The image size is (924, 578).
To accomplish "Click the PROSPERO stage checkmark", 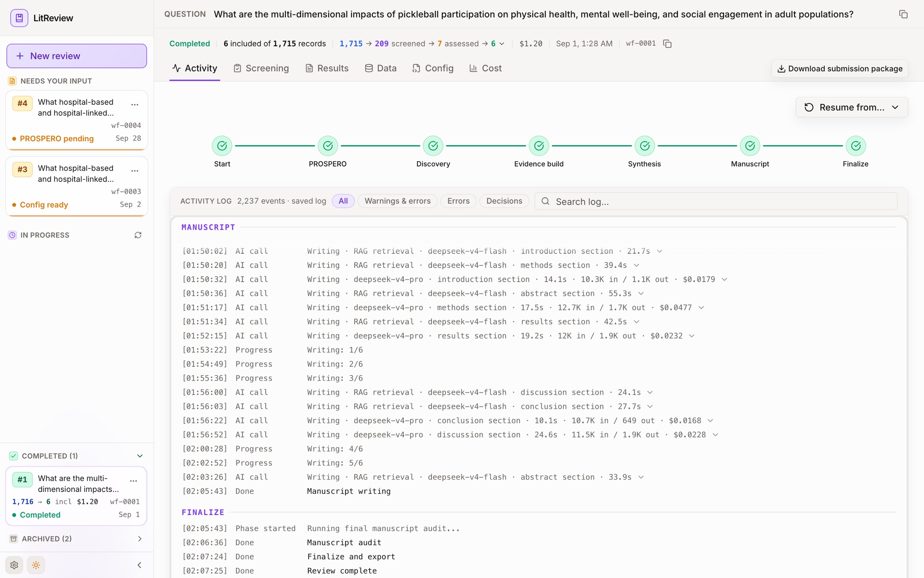I will pos(328,146).
